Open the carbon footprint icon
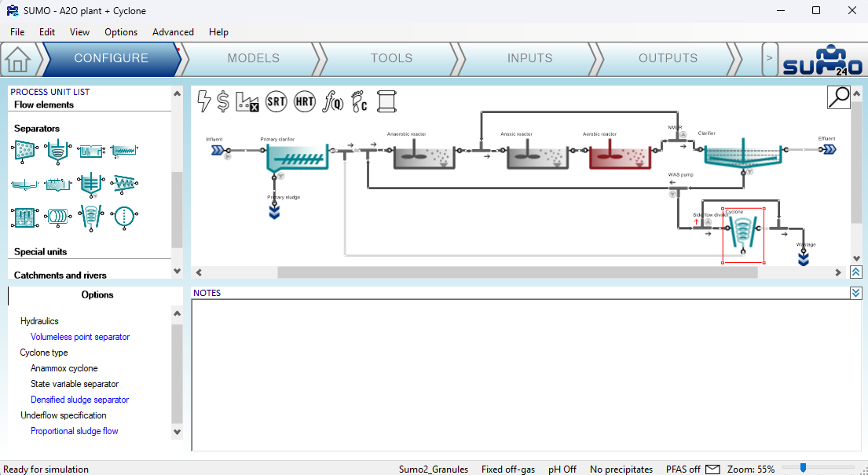This screenshot has height=475, width=868. (x=358, y=100)
